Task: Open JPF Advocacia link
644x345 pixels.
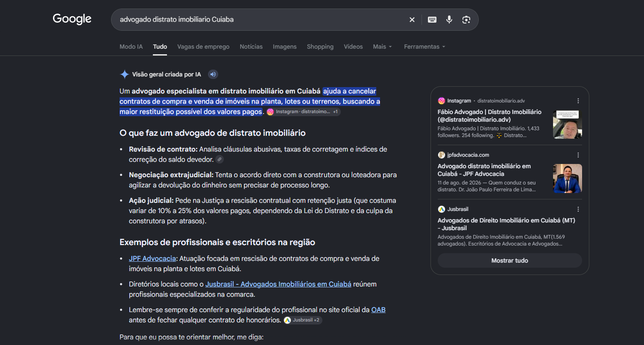Action: click(152, 258)
